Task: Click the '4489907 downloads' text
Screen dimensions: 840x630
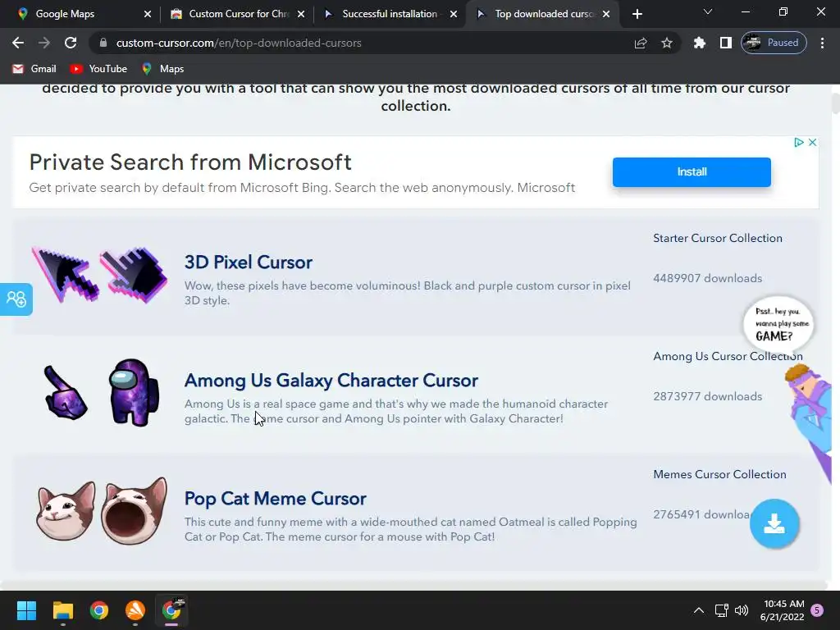Action: pyautogui.click(x=707, y=279)
